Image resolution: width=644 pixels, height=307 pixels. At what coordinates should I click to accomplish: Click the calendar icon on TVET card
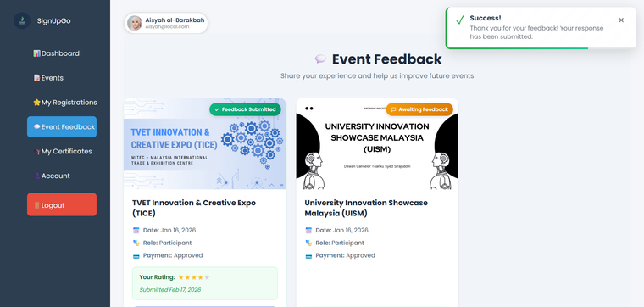(136, 230)
